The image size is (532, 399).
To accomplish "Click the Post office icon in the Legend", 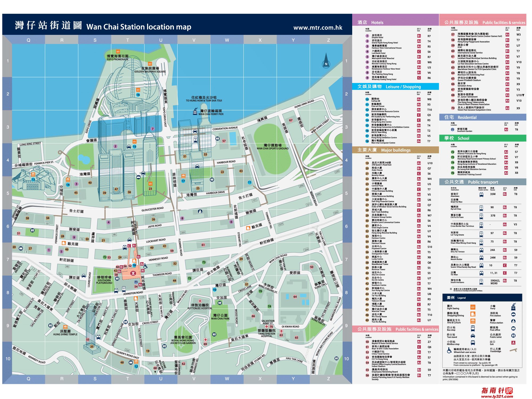I will click(513, 329).
